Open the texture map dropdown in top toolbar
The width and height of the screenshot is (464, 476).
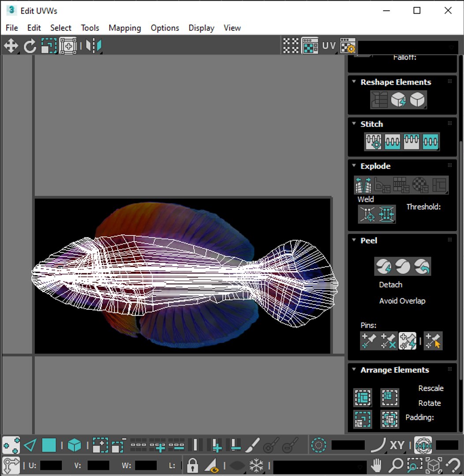(x=408, y=47)
